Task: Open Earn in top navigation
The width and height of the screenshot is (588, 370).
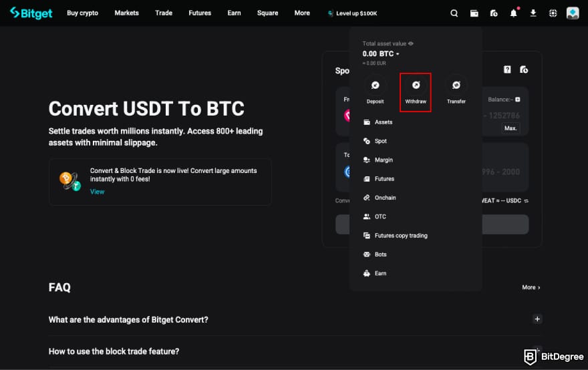Action: (234, 13)
